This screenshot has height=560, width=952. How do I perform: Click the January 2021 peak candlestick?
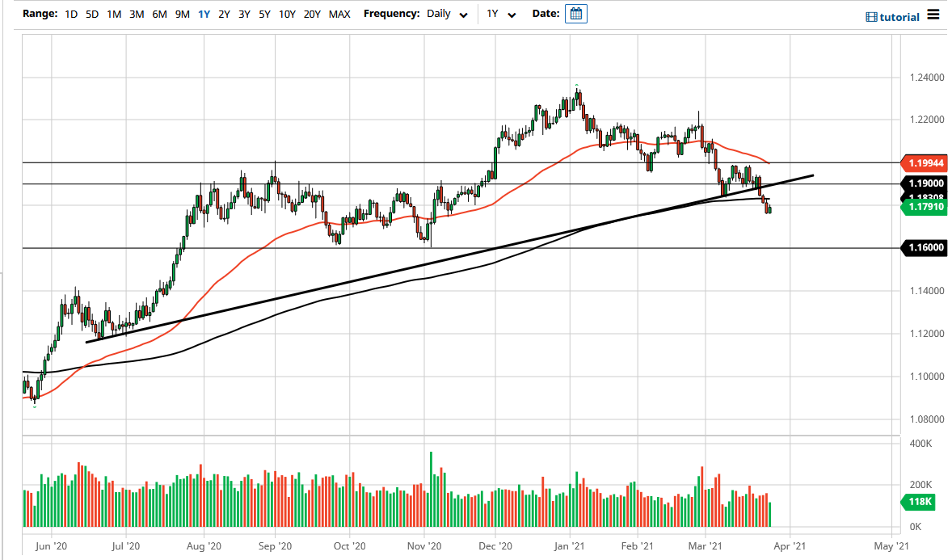coord(579,97)
